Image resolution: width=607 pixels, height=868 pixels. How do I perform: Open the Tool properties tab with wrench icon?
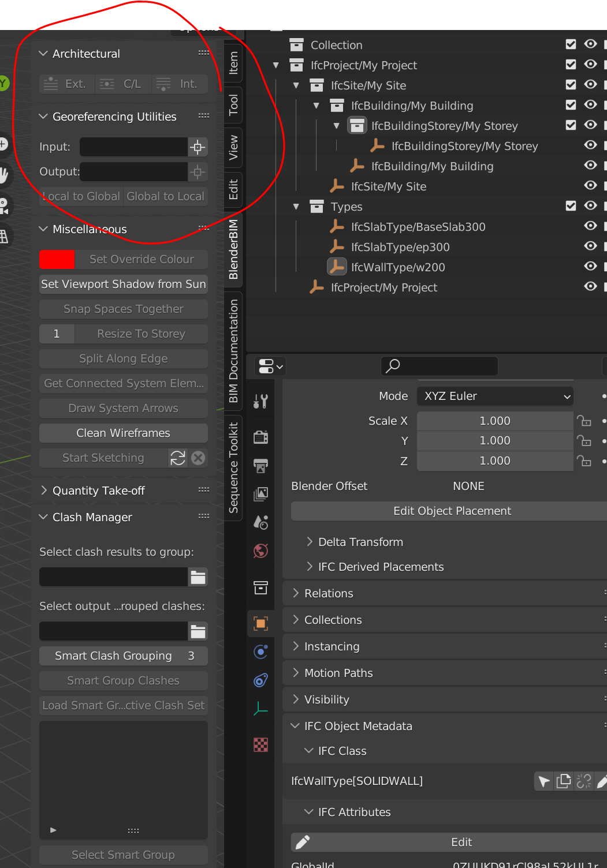tap(260, 401)
